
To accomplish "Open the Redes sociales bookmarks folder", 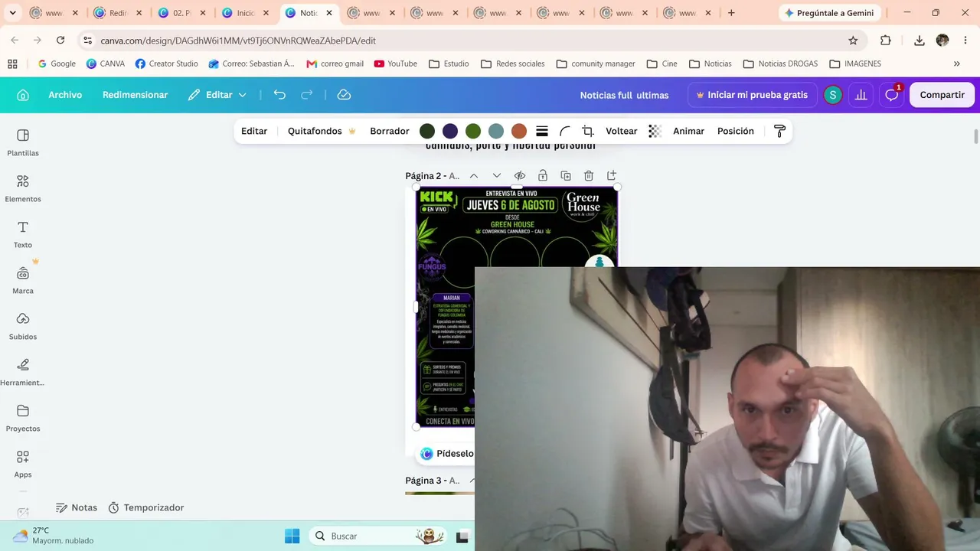I will click(513, 64).
